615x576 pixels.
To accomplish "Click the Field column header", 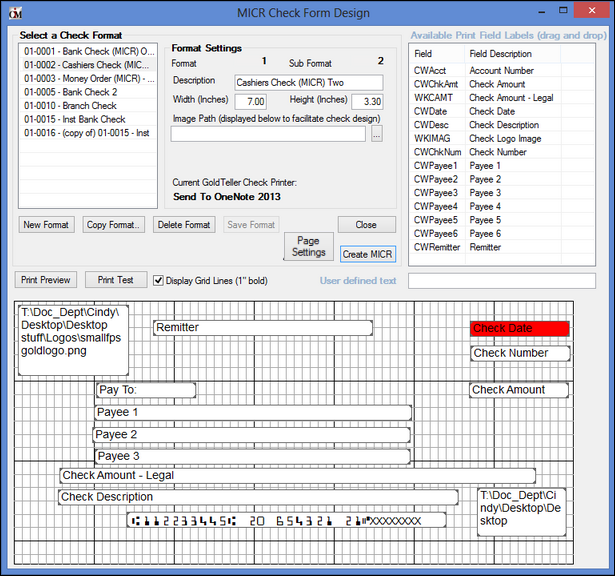I will pyautogui.click(x=437, y=54).
